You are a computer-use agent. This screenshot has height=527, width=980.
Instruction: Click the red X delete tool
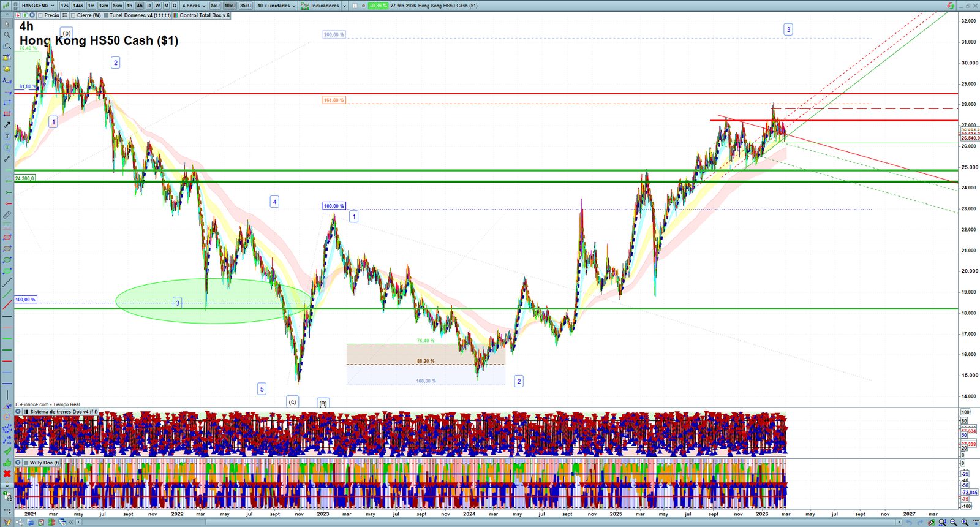coord(7,474)
